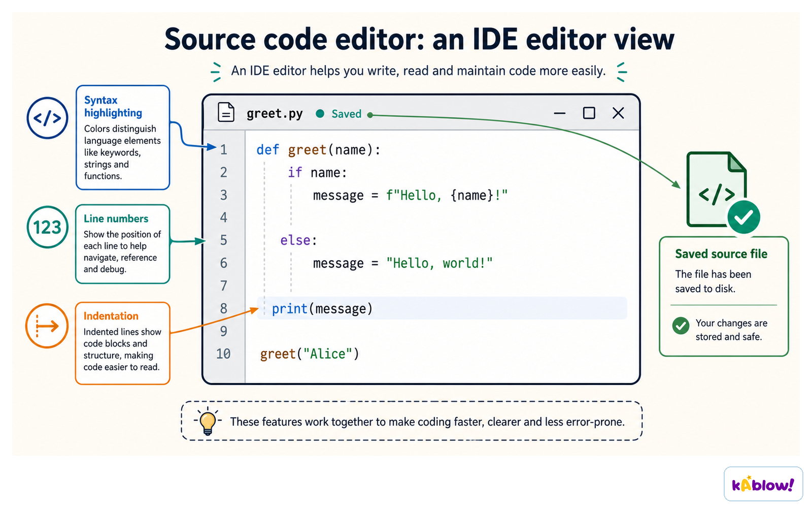This screenshot has height=508, width=812.
Task: Maximize the greet.py editor window
Action: click(589, 113)
